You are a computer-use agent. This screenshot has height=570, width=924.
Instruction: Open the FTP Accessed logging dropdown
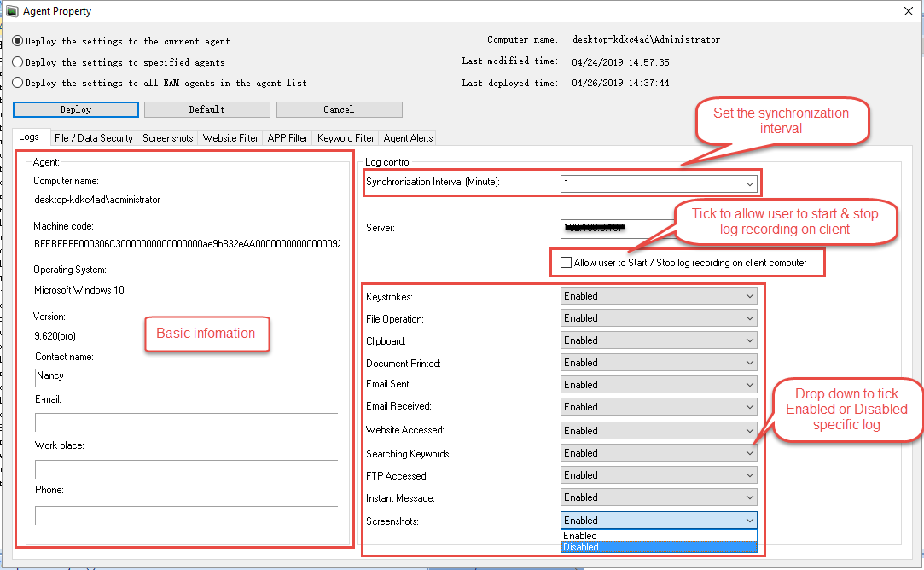(x=748, y=474)
